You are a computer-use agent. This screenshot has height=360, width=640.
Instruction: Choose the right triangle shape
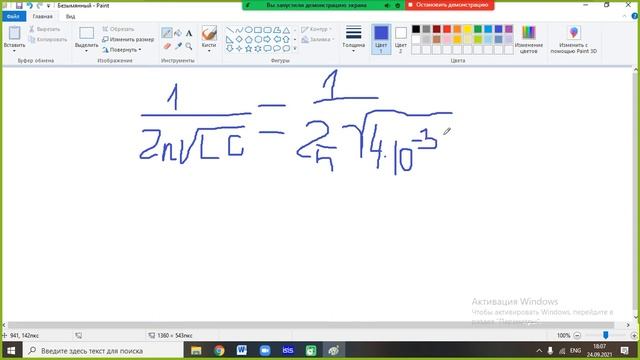point(229,39)
